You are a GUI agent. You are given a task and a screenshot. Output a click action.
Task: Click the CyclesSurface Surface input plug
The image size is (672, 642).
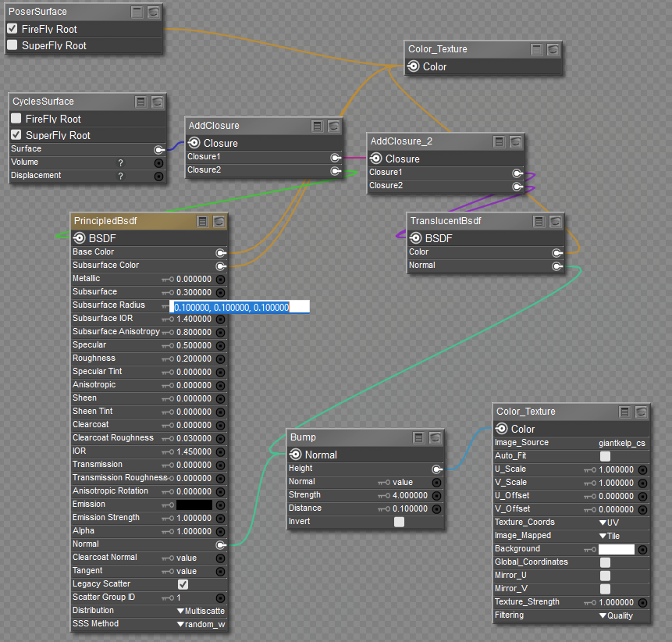pos(159,150)
